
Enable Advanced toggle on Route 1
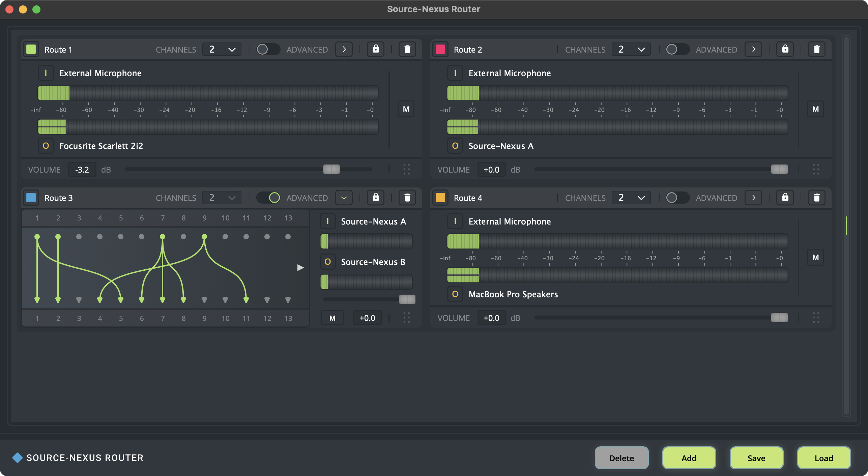pyautogui.click(x=268, y=49)
